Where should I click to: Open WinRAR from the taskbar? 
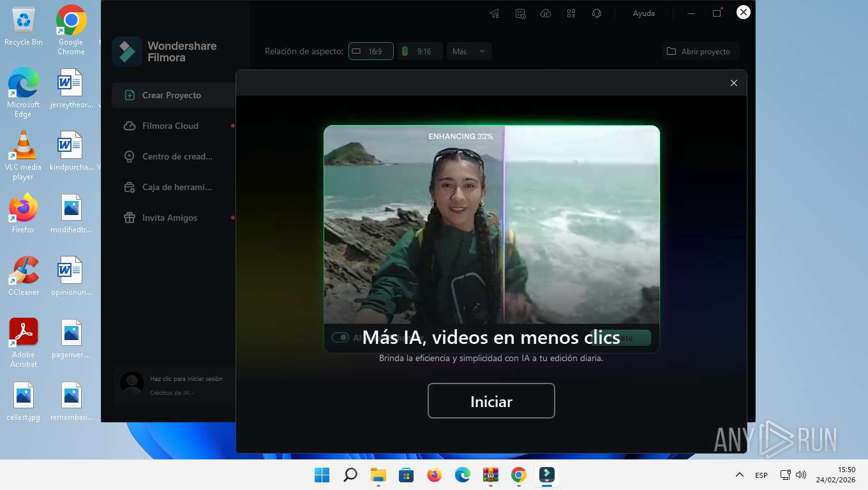(491, 475)
